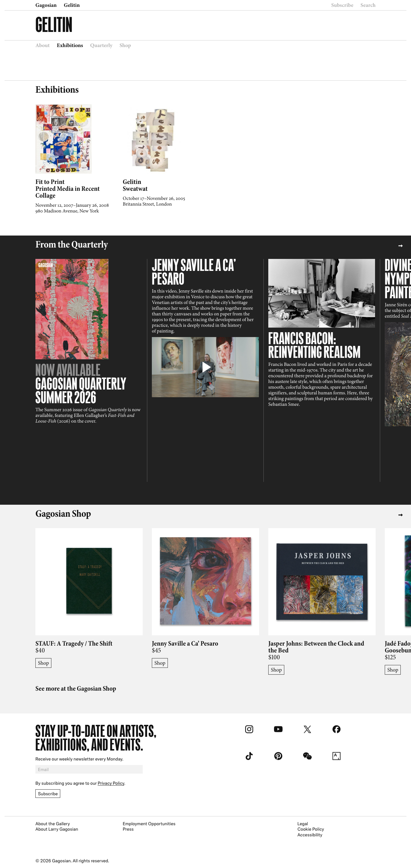Open the Pinterest icon

pos(278,756)
